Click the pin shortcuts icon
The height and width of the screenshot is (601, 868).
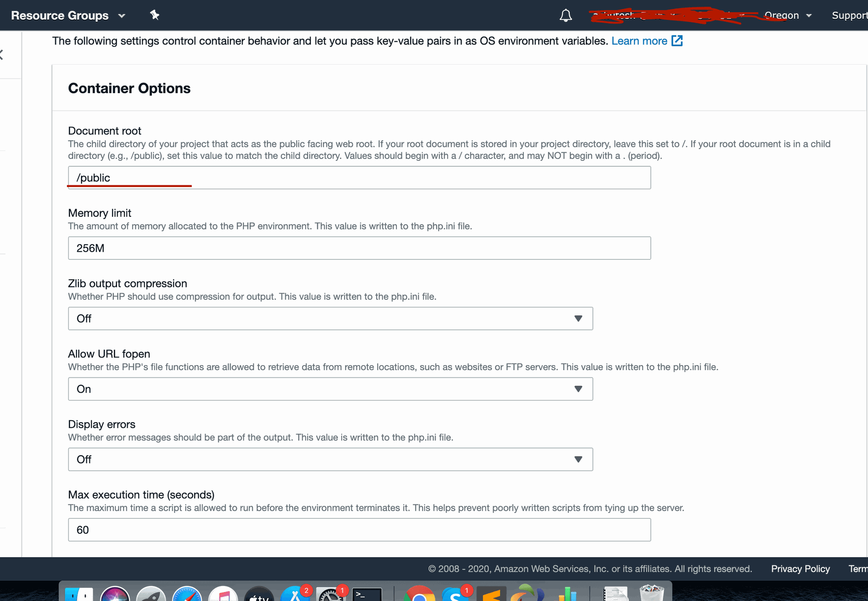[x=155, y=15]
